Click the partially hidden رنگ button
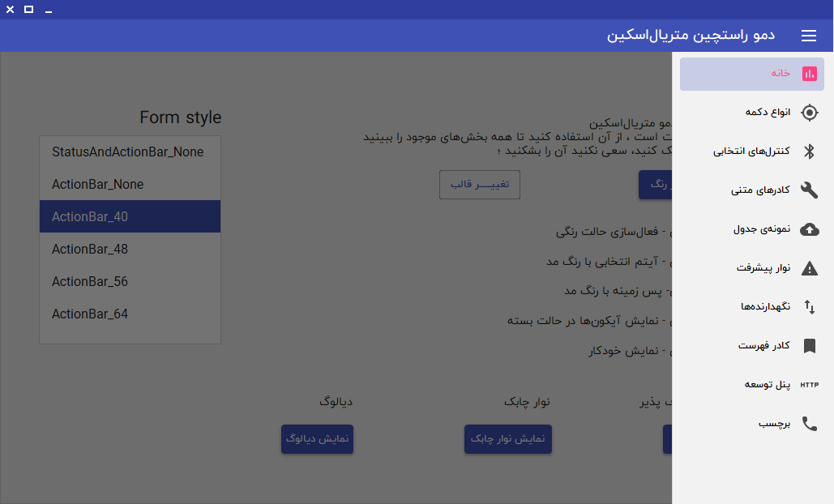 pos(655,185)
